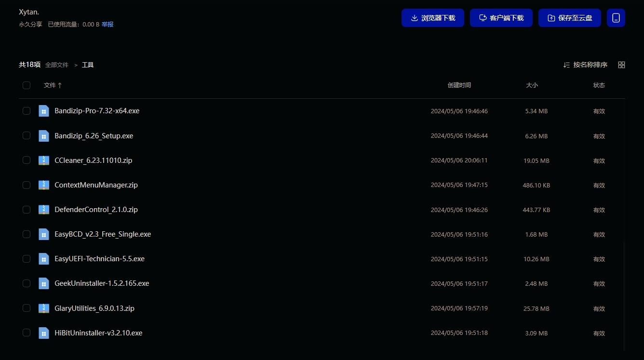Open file EasyBCD_v2.3_Free_Single.exe
The height and width of the screenshot is (360, 644).
point(103,234)
